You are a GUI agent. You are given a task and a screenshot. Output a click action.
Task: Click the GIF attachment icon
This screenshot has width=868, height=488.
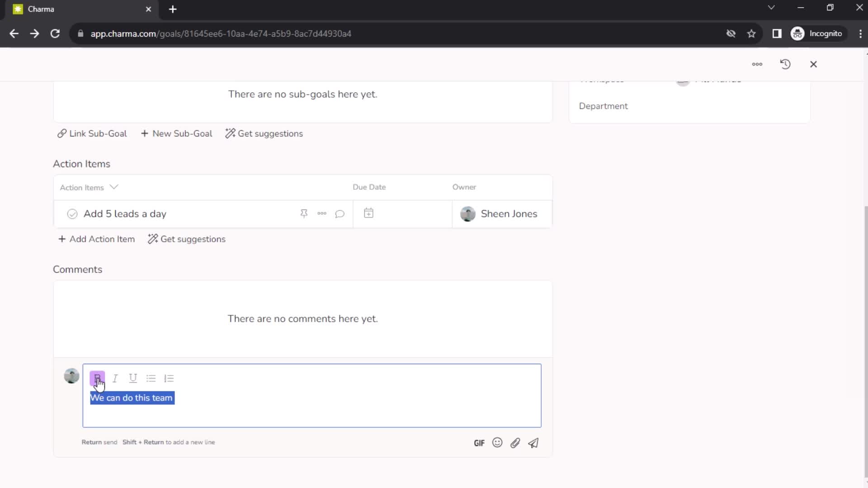tap(480, 443)
